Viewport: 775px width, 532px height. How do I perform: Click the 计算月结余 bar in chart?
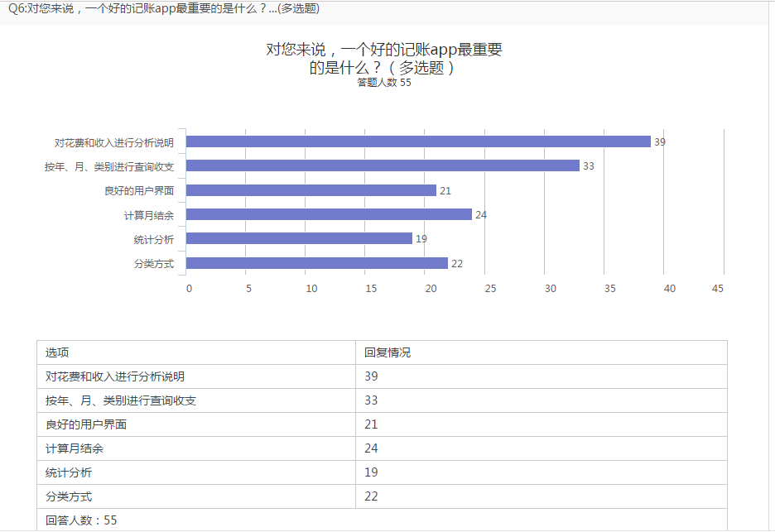(x=330, y=214)
